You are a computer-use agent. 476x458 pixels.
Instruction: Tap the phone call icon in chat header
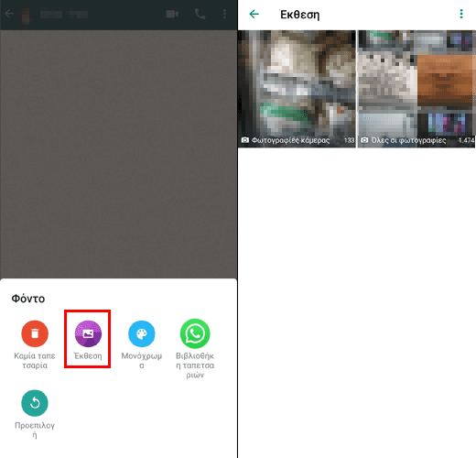pyautogui.click(x=200, y=14)
